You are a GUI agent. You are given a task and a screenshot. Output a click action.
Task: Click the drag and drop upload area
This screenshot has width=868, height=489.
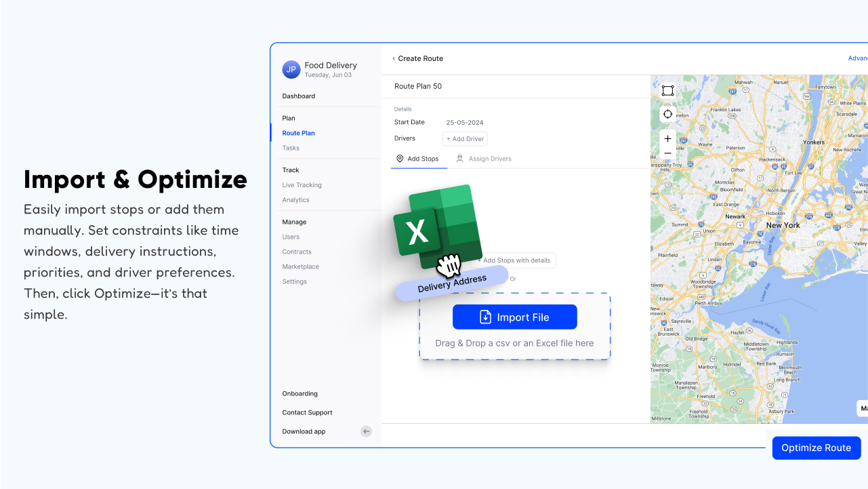click(x=514, y=343)
